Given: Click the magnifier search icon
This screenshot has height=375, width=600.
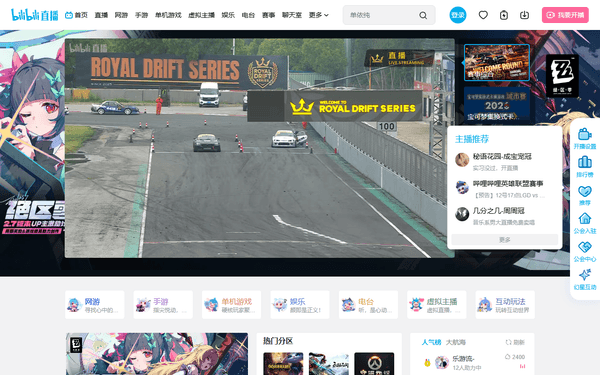Looking at the screenshot, I should [423, 15].
